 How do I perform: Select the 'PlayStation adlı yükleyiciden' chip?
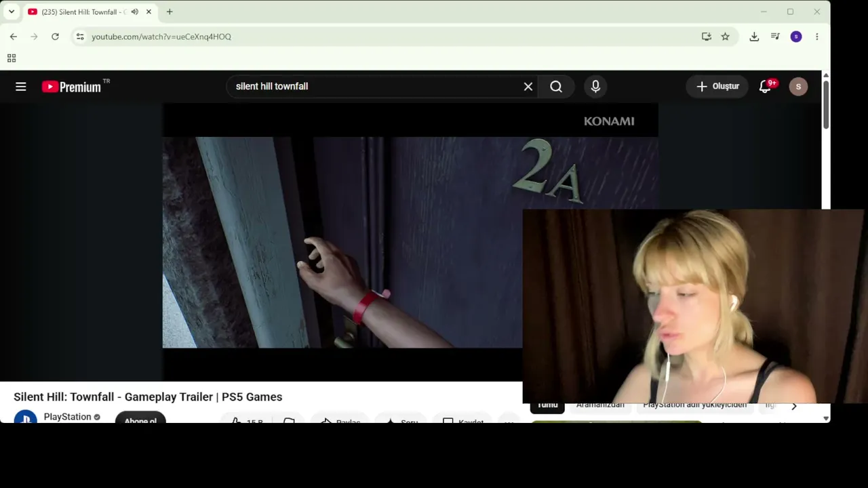(x=694, y=405)
